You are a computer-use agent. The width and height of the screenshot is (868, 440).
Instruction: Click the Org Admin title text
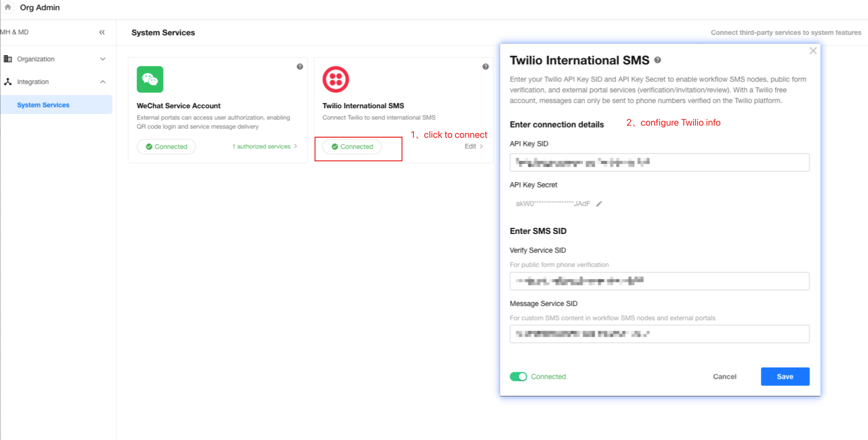(x=40, y=8)
